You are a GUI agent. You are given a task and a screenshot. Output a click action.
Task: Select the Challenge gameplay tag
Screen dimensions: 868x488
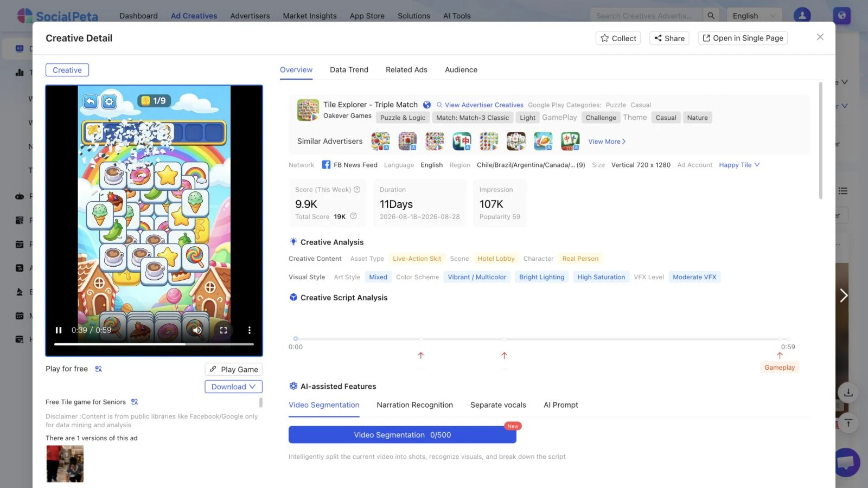[601, 118]
